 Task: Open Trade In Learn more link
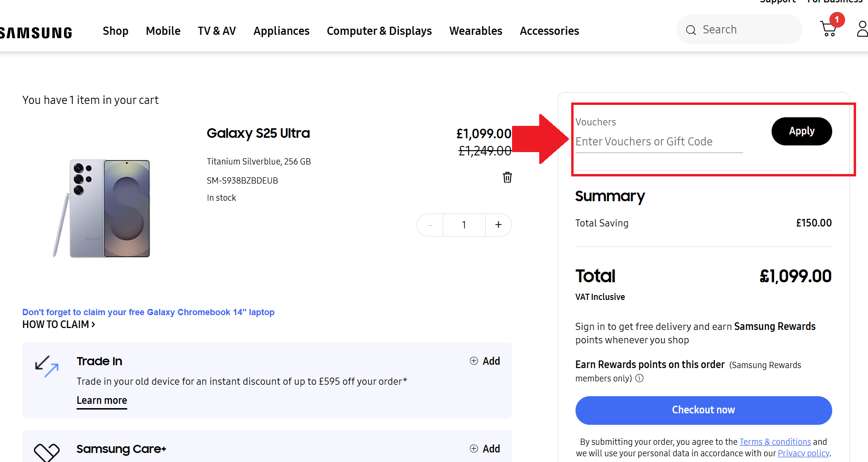[x=102, y=400]
